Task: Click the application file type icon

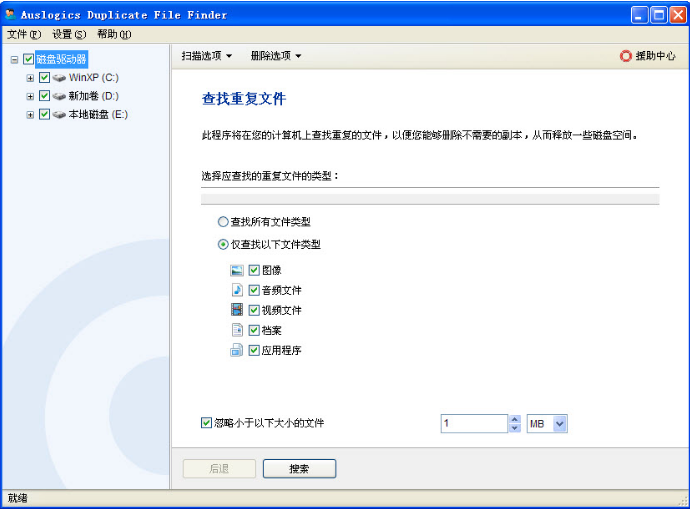Action: tap(237, 350)
